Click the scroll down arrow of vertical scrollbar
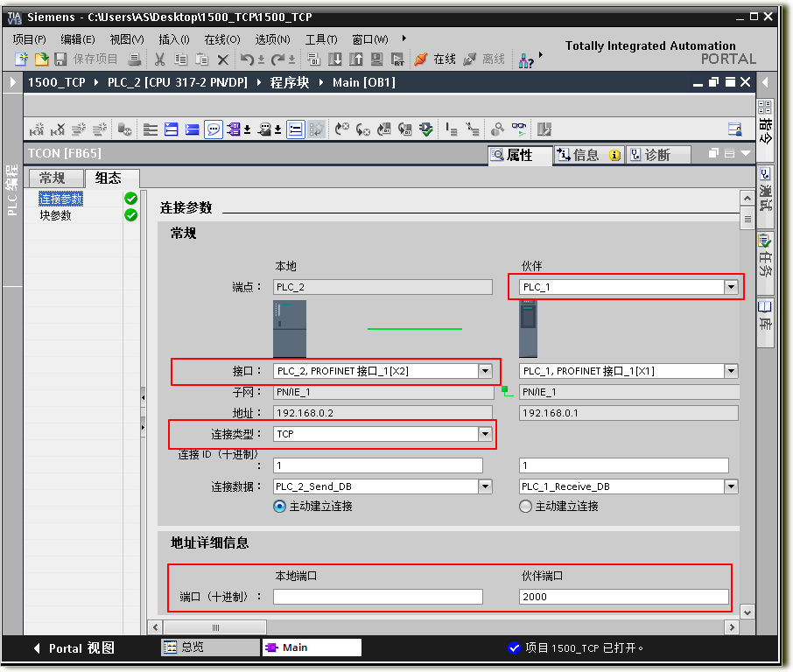Image resolution: width=793 pixels, height=672 pixels. tap(747, 612)
